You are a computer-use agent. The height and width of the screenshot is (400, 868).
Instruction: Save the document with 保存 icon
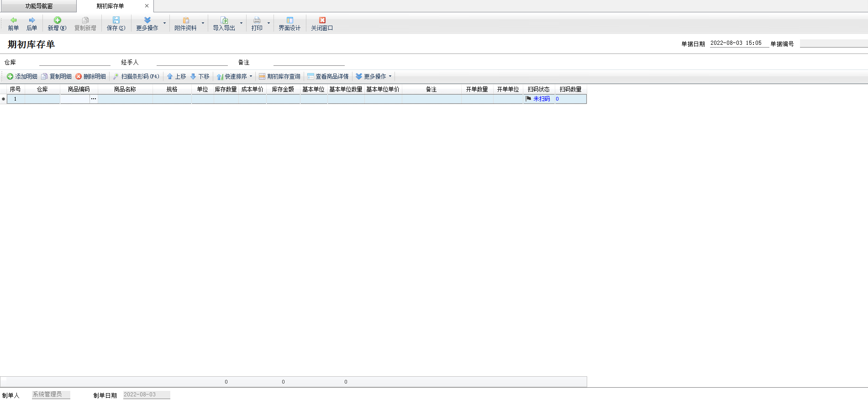coord(116,20)
